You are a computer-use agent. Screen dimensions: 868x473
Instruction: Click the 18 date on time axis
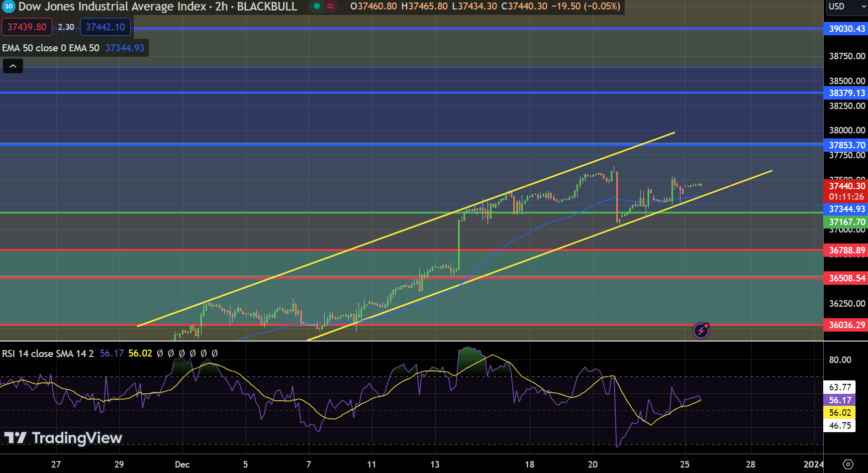tap(530, 465)
